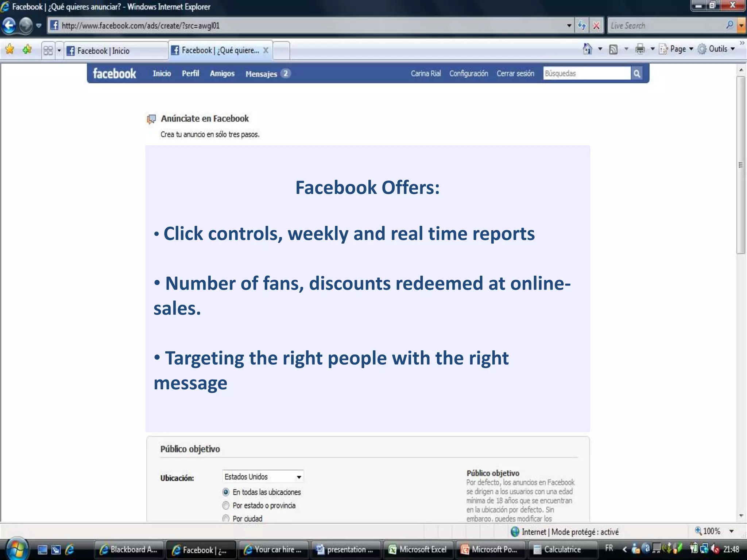The image size is (747, 560).
Task: Click the scrollbar down arrow
Action: [x=741, y=516]
